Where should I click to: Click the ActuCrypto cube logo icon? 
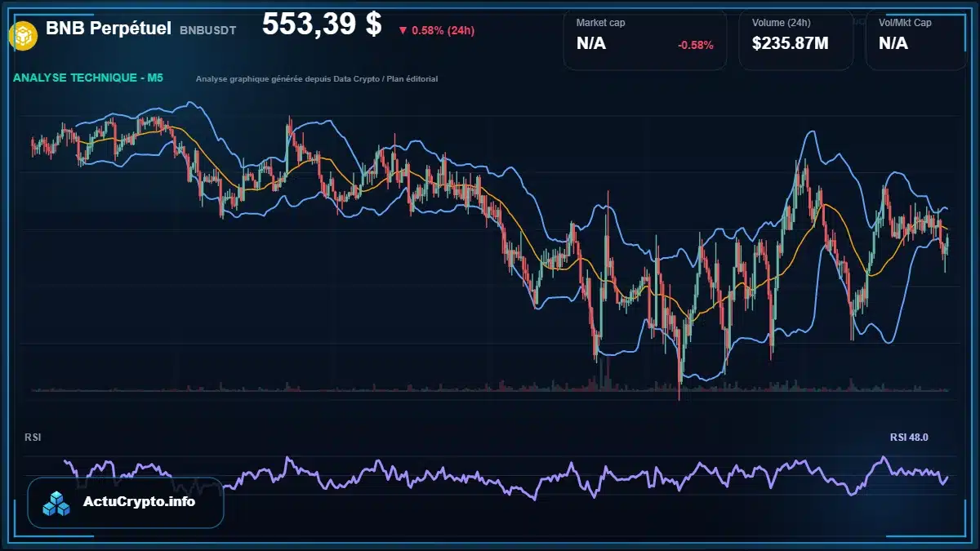57,503
